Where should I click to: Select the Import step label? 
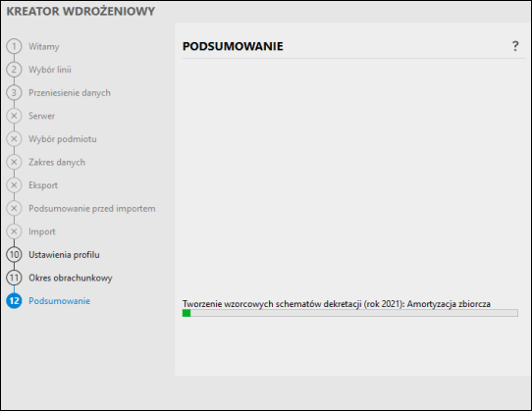pyautogui.click(x=42, y=231)
